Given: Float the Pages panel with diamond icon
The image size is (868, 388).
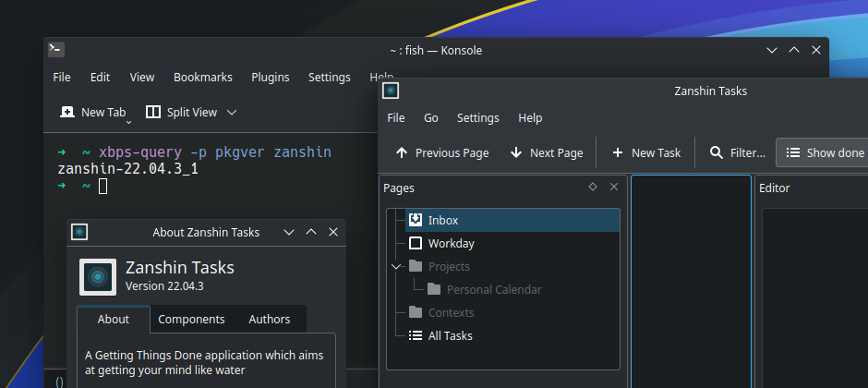Looking at the screenshot, I should (x=593, y=188).
